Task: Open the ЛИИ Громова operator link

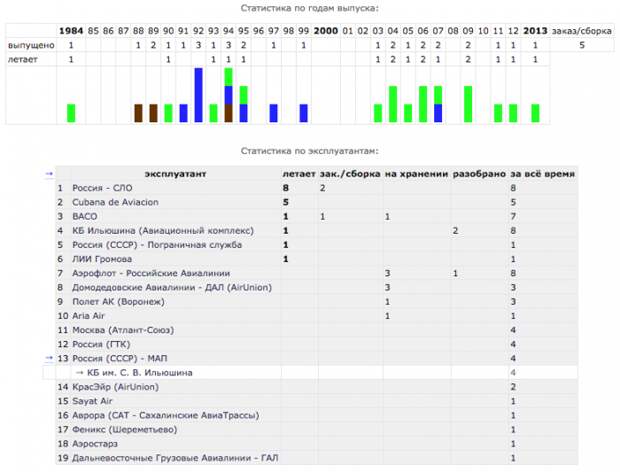Action: (x=102, y=259)
